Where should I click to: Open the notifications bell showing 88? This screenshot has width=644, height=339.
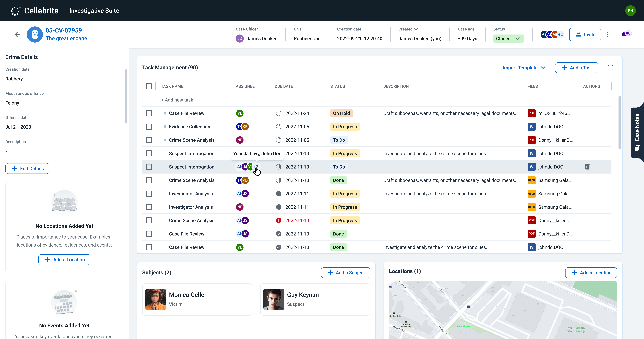pyautogui.click(x=624, y=34)
